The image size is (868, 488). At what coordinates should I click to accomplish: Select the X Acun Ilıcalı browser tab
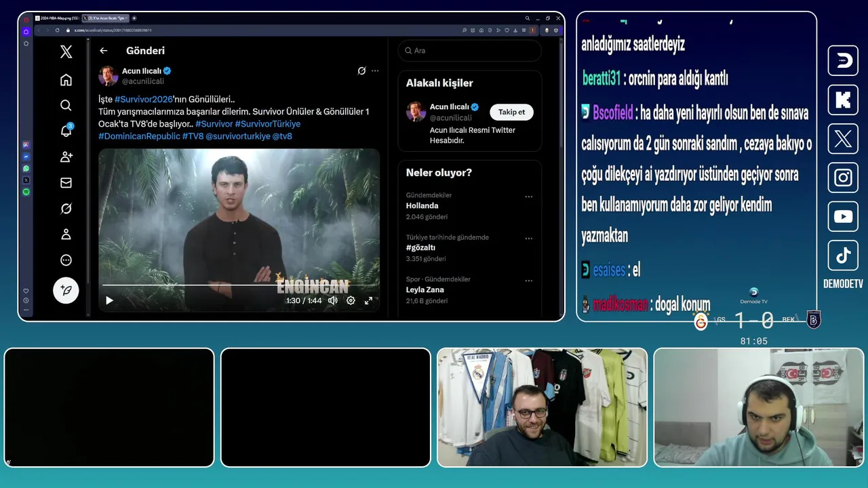[105, 18]
